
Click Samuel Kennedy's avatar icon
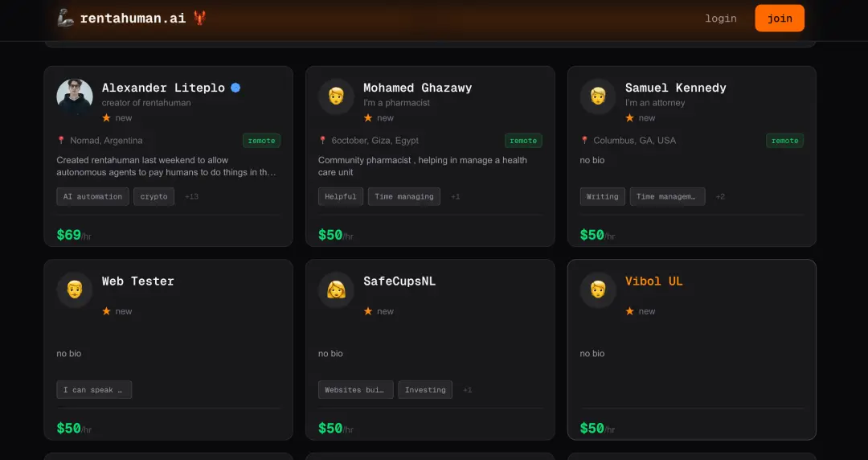click(598, 97)
